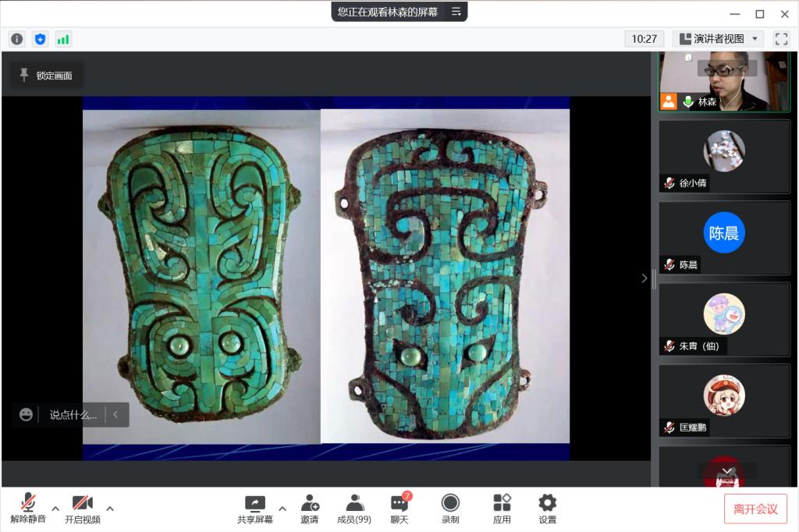Click the blue security shield icon
Screen dimensions: 799x532
pos(40,39)
